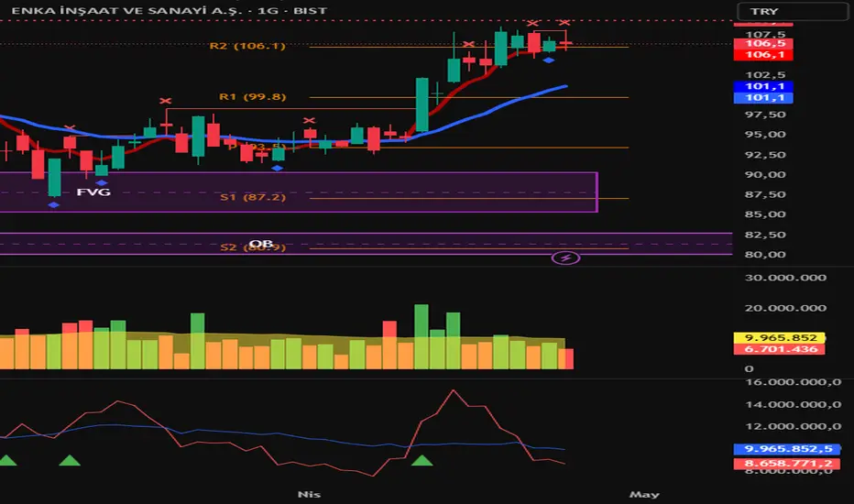The height and width of the screenshot is (504, 854).
Task: Click the yellow 9.965.852 volume tag
Action: tap(779, 338)
